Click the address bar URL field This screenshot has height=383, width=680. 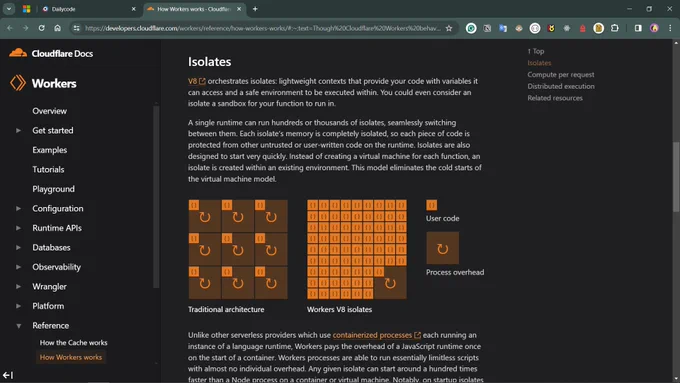[x=262, y=28]
